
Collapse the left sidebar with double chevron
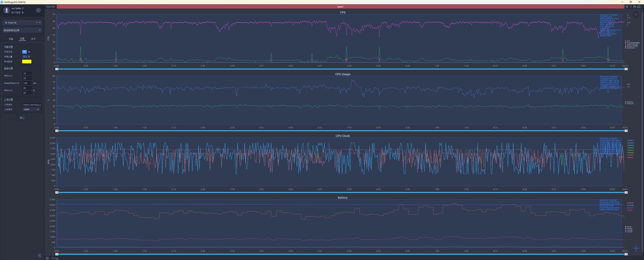tap(40, 255)
